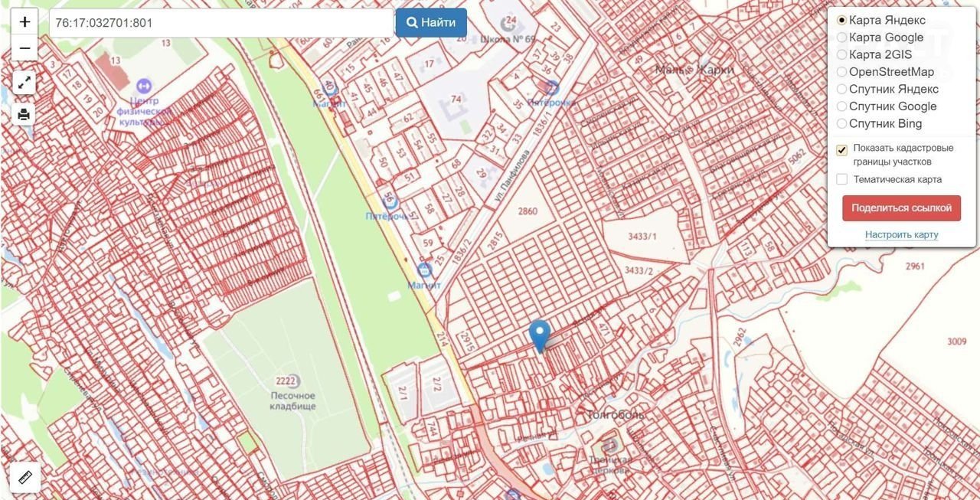Choose OpenStreetMap base layer

(x=842, y=72)
